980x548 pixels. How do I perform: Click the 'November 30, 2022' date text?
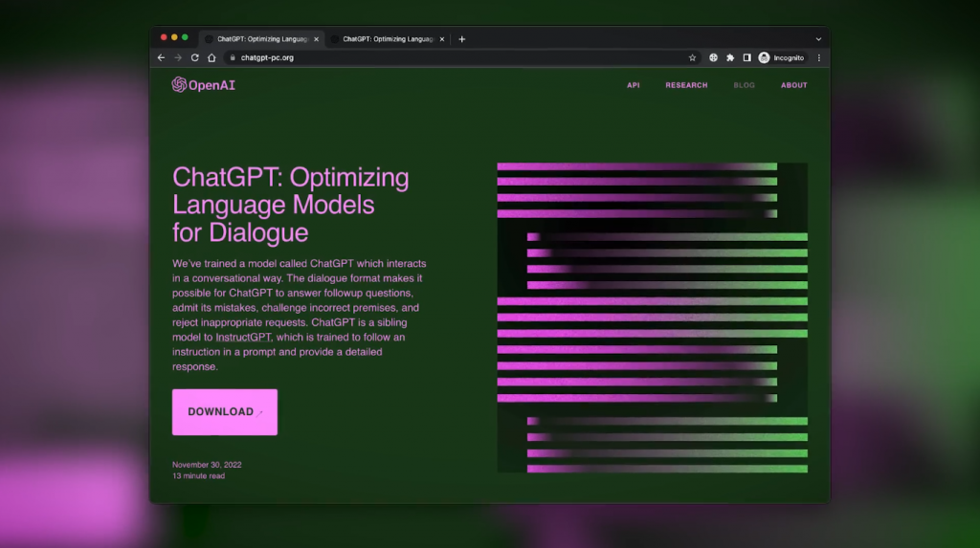(207, 465)
